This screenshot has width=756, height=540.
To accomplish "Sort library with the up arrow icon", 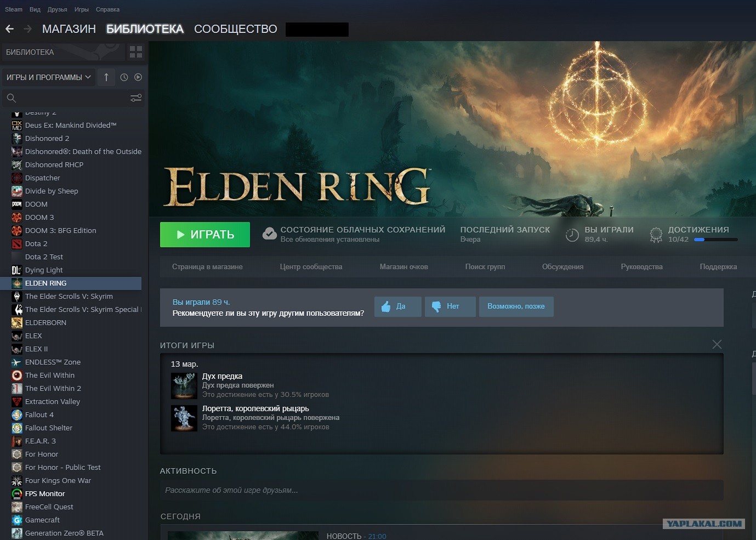I will 106,77.
